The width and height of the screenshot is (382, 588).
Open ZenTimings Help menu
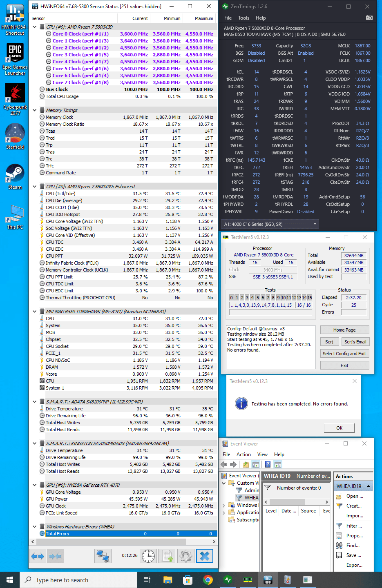point(261,18)
